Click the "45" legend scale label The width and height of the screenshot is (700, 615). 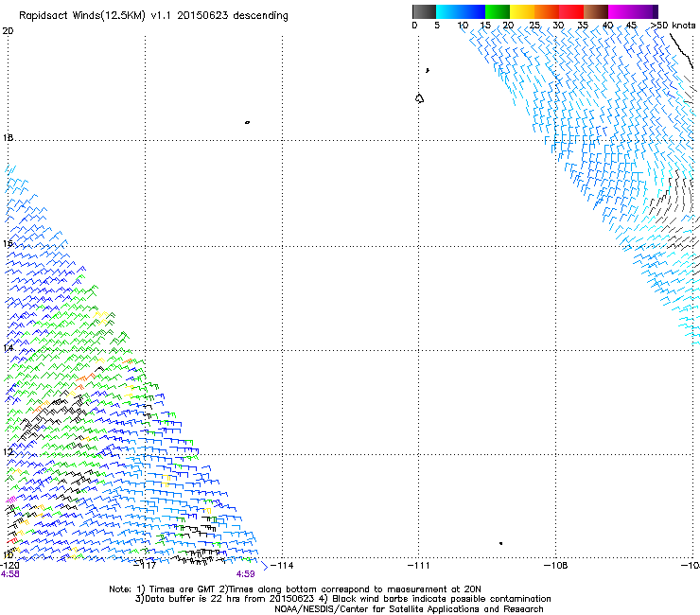pos(631,26)
